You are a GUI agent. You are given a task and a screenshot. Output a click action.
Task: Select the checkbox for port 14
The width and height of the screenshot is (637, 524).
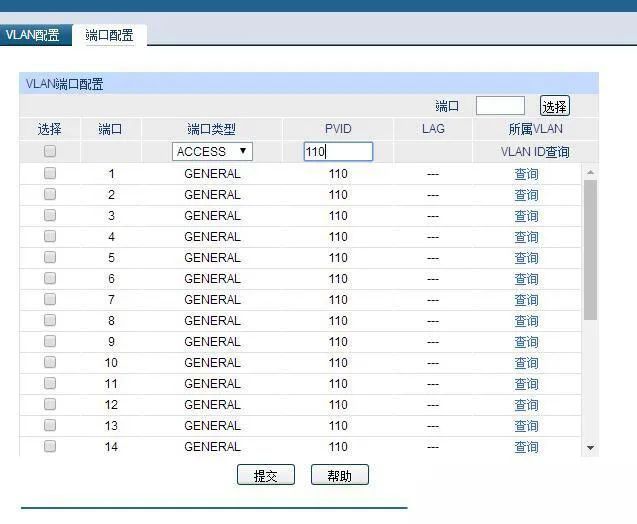pyautogui.click(x=49, y=446)
